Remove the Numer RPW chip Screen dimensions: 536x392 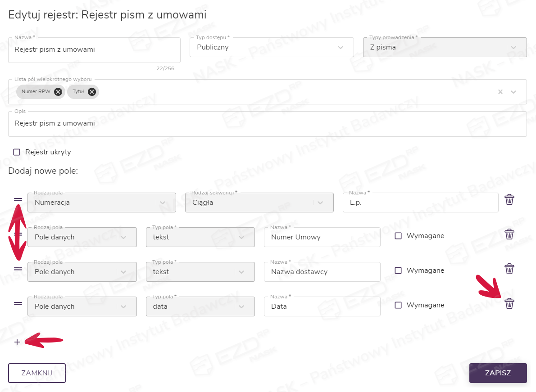tap(58, 92)
